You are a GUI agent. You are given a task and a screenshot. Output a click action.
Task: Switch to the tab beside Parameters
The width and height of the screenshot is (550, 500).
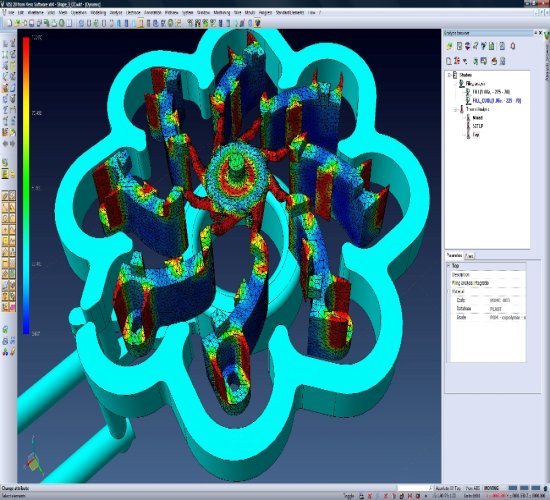[x=469, y=256]
